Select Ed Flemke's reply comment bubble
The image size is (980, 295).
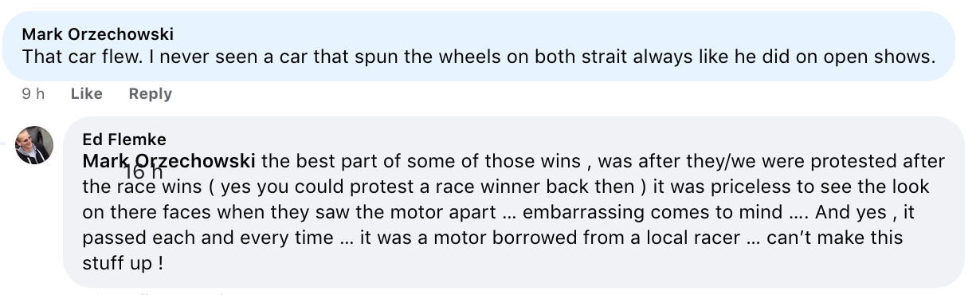[514, 203]
